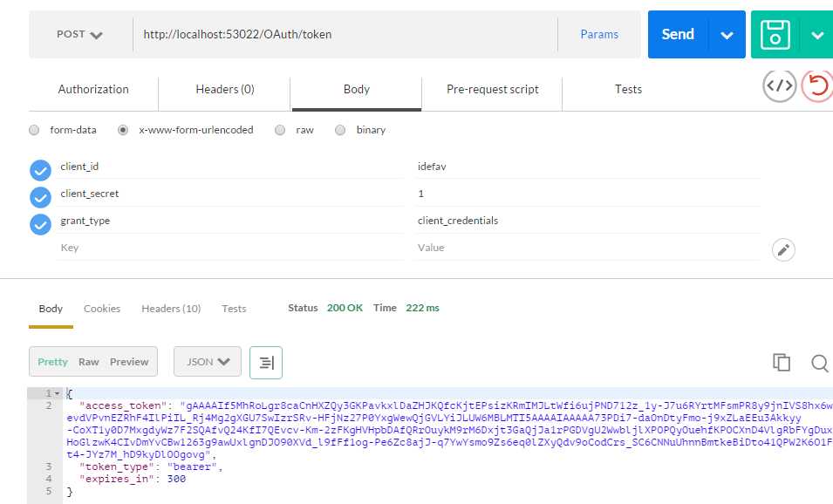833x504 pixels.
Task: Click the "expires_in" key in response
Action: [x=116, y=479]
